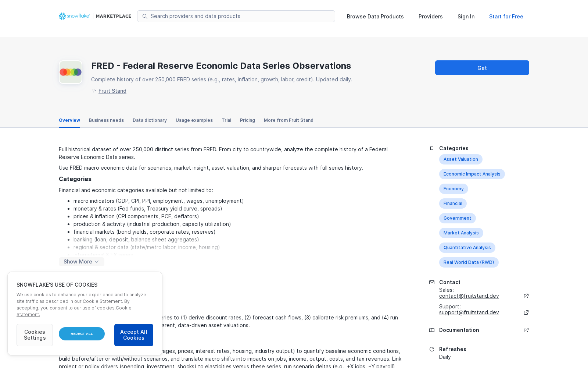
Task: Open the Documentation link text
Action: [459, 330]
